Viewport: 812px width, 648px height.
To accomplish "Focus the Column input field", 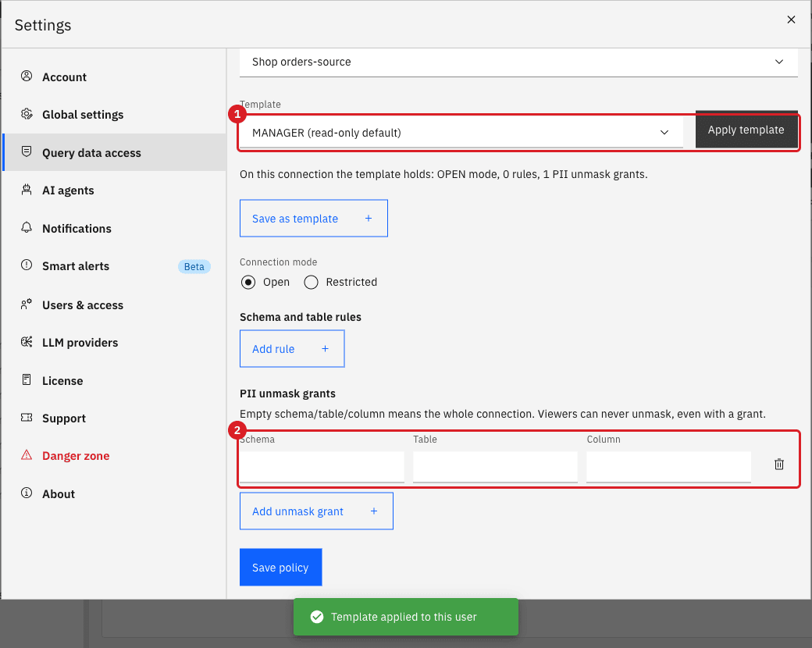I will [x=668, y=467].
